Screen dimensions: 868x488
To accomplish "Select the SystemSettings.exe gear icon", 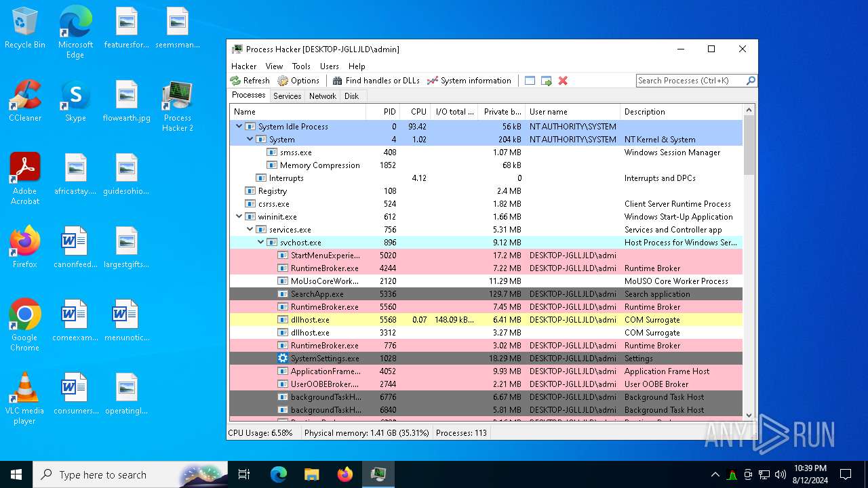I will (283, 359).
